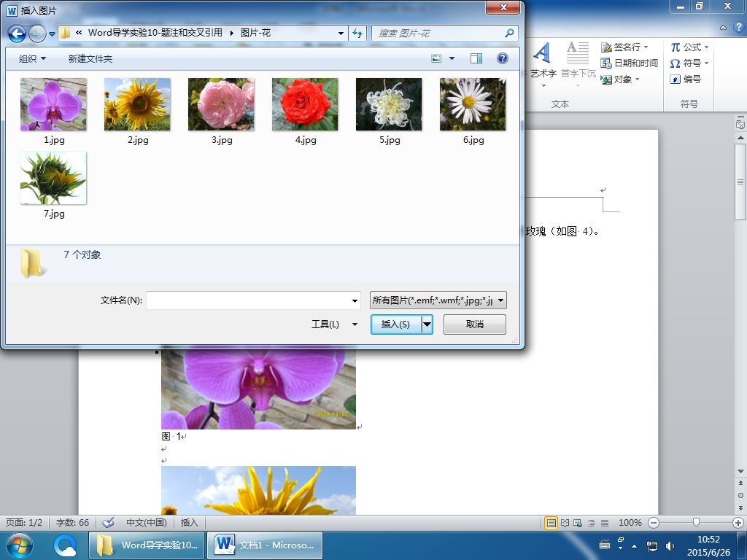Viewport: 747px width, 560px height.
Task: Select the sunflower thumbnail 2.jpg
Action: pyautogui.click(x=137, y=104)
